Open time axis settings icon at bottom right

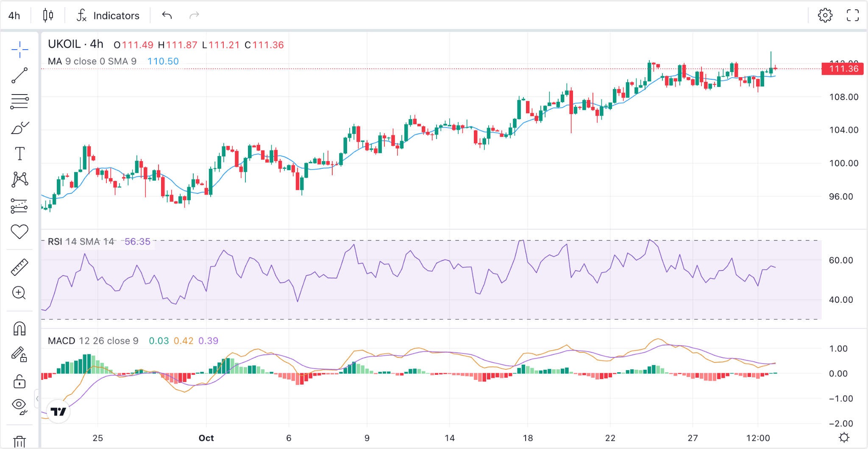click(x=844, y=438)
